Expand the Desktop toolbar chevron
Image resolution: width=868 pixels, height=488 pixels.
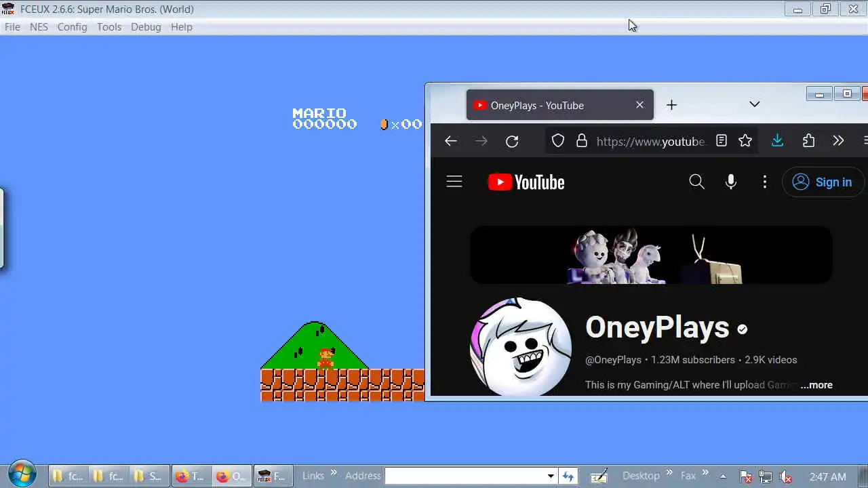(669, 473)
